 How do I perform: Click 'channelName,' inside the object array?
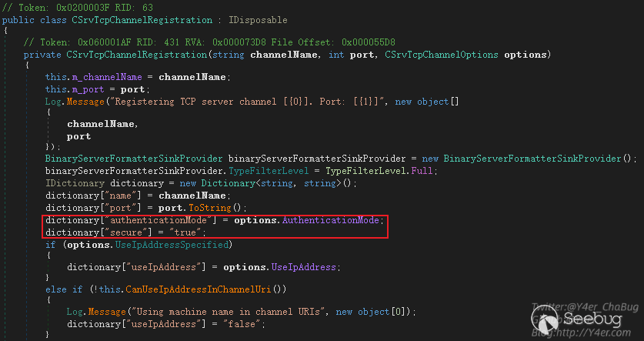(102, 124)
